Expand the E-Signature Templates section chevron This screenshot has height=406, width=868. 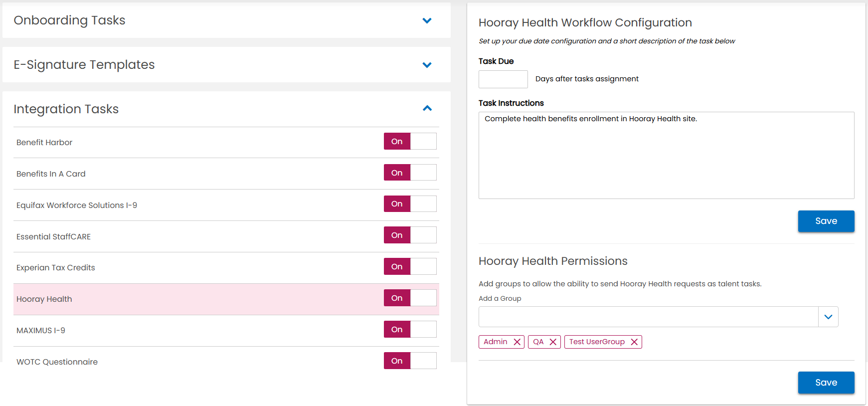point(427,65)
